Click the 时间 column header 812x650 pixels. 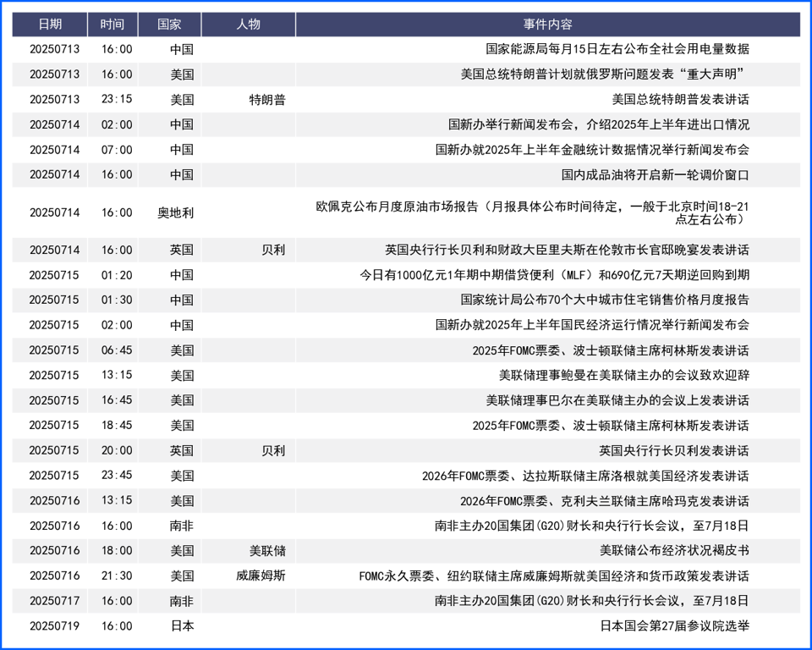pyautogui.click(x=112, y=25)
